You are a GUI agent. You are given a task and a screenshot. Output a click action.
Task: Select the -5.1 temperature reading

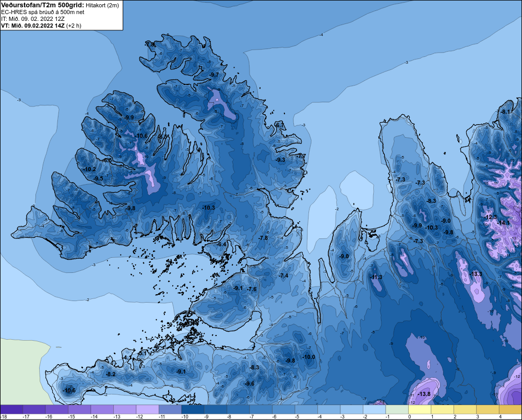142,353
